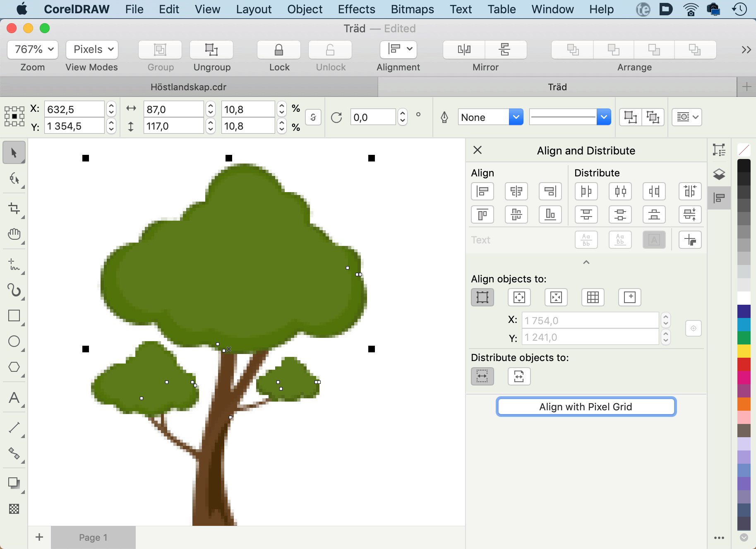Expand the outline width None dropdown

(516, 117)
